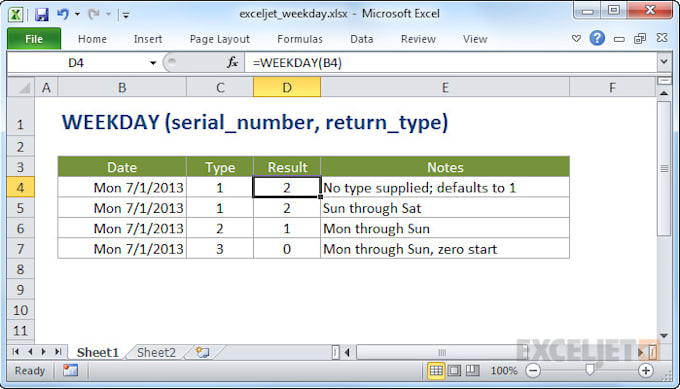Open the Excel Help question mark

pyautogui.click(x=597, y=38)
